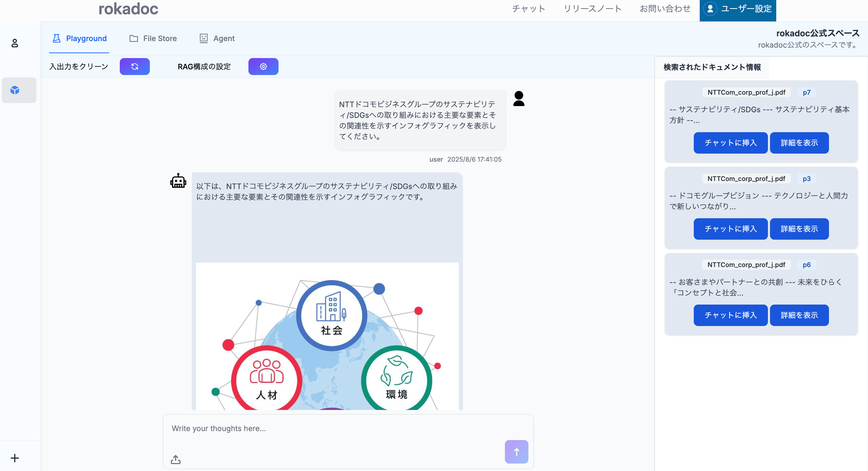868x471 pixels.
Task: Click チャットに挿入 for the p3 document
Action: click(x=730, y=229)
